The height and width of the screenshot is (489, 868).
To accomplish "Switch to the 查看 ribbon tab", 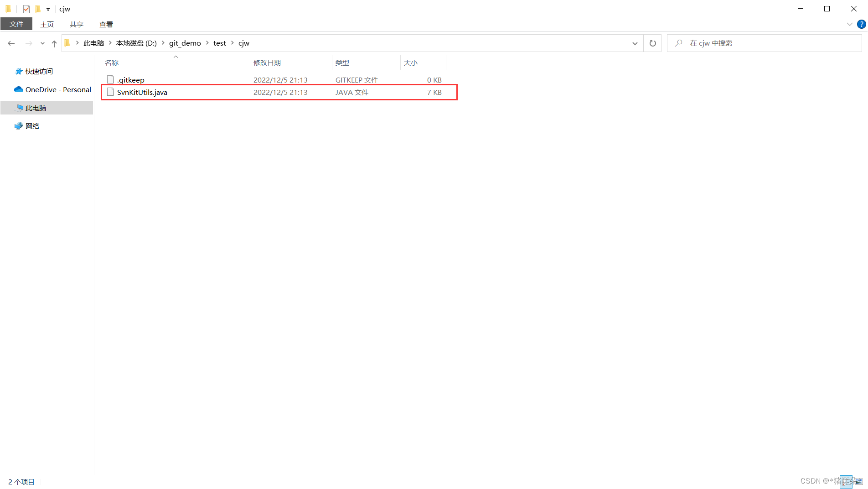I will (106, 24).
